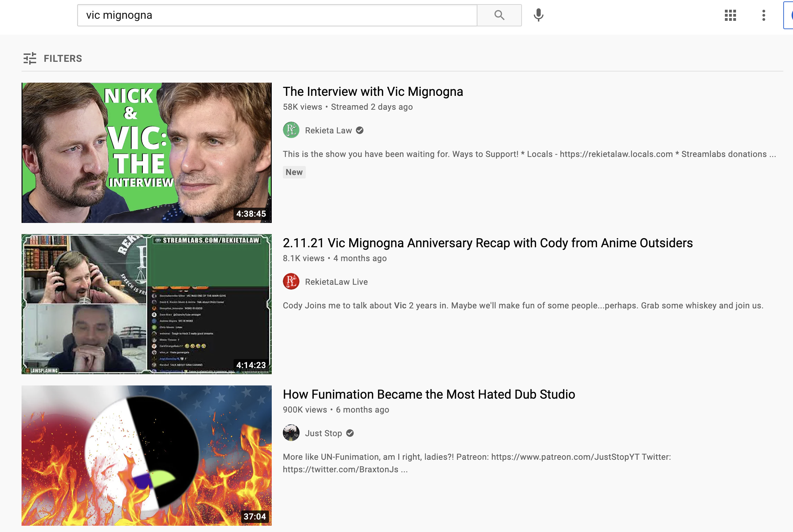Play the Funimation fire logo thumbnail
The height and width of the screenshot is (532, 793).
(147, 456)
